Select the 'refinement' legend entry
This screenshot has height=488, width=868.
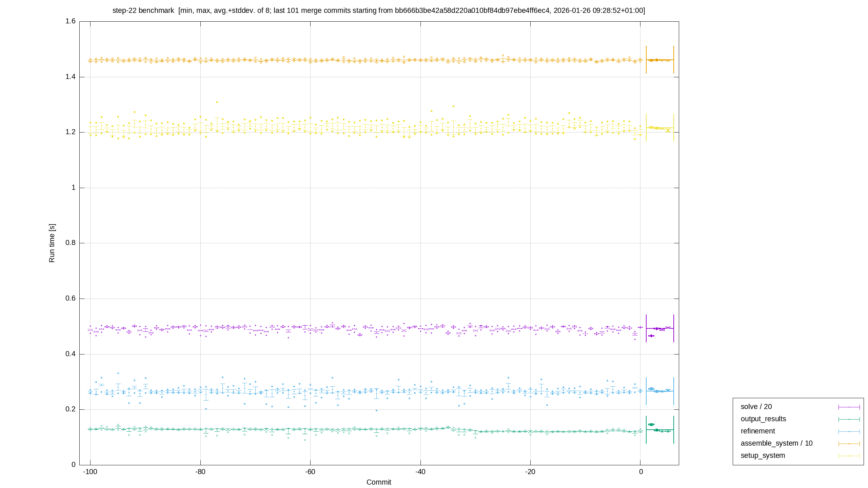coord(758,431)
